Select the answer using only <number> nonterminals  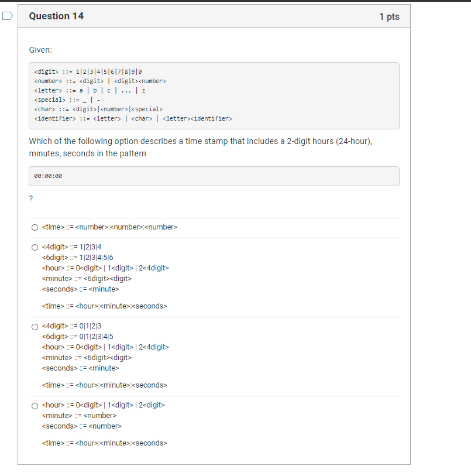point(35,227)
